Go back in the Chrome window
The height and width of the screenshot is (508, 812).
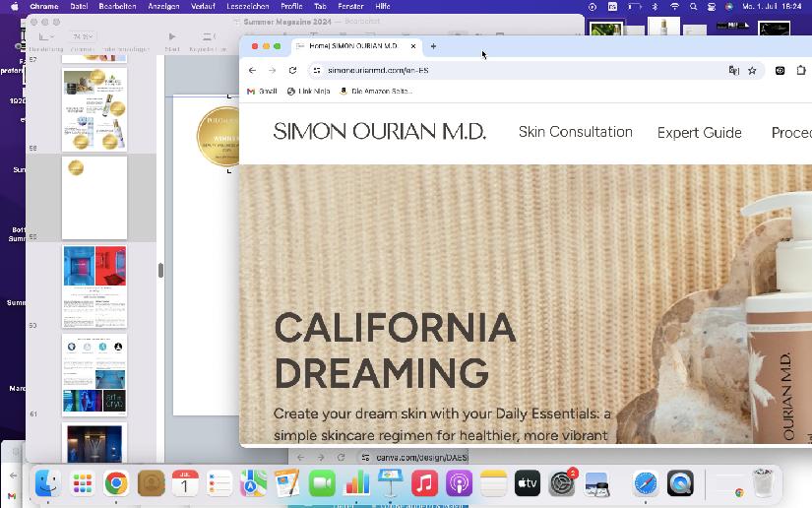(x=252, y=71)
